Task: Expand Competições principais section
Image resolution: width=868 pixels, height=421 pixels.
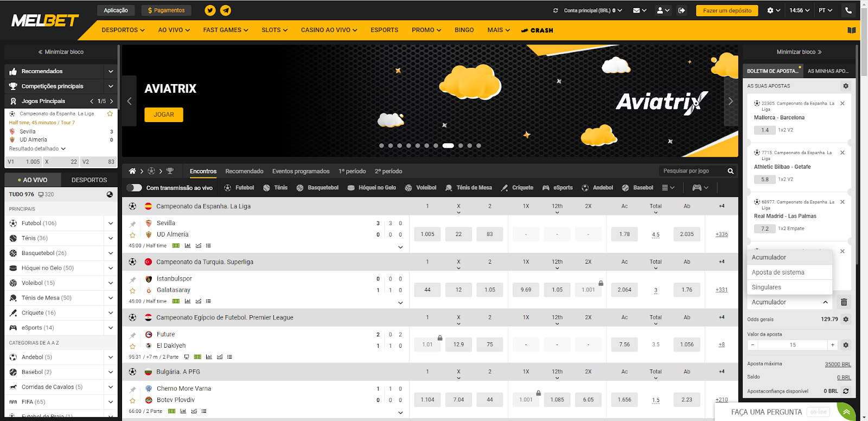Action: click(x=111, y=86)
